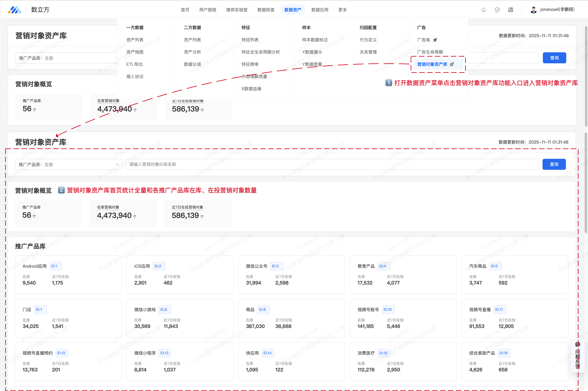Click 行为定义 under 归因配置
The image size is (588, 391).
click(368, 40)
